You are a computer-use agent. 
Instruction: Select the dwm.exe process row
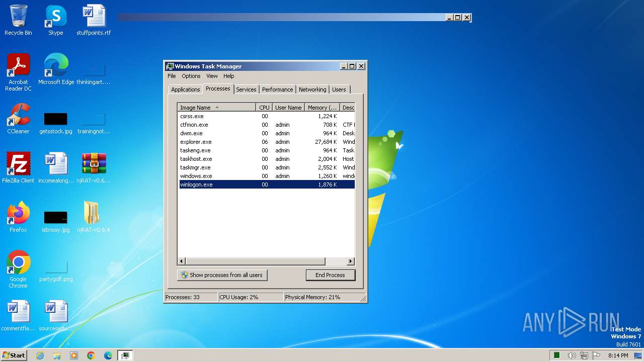pos(267,133)
